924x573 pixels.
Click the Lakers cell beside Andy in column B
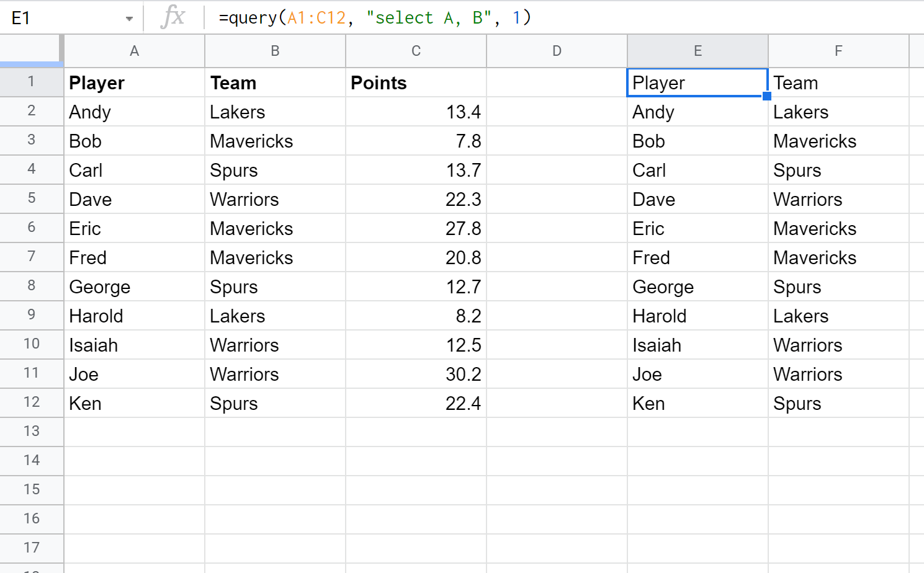(x=275, y=112)
